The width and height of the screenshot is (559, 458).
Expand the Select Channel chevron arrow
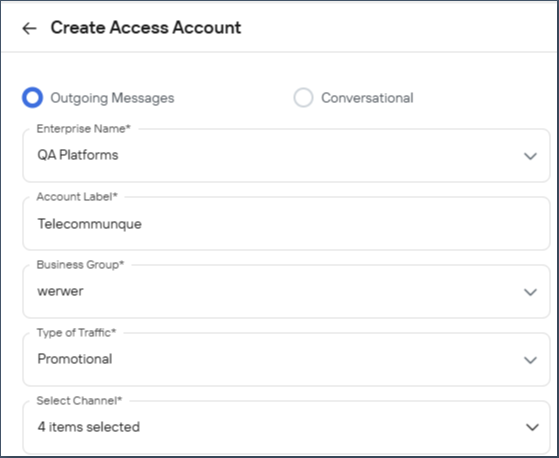coord(532,427)
